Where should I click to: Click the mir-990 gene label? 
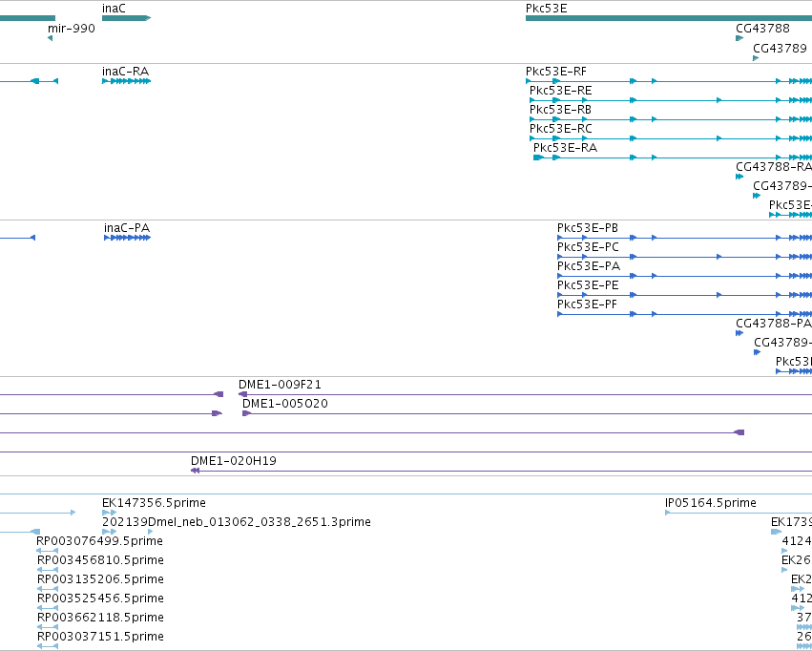click(72, 29)
